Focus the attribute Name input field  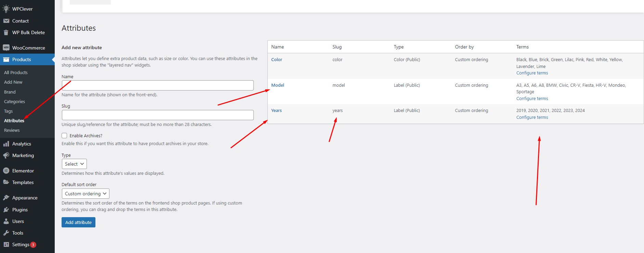point(158,85)
